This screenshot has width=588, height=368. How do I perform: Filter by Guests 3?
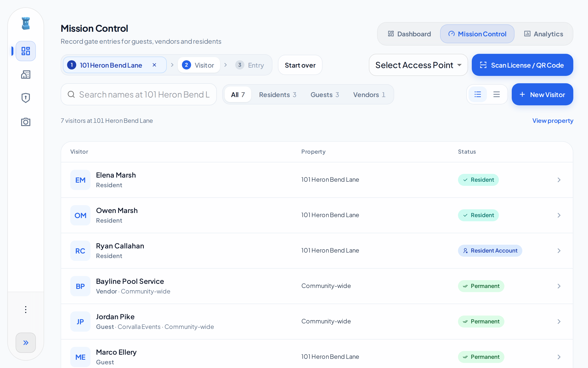click(x=325, y=95)
